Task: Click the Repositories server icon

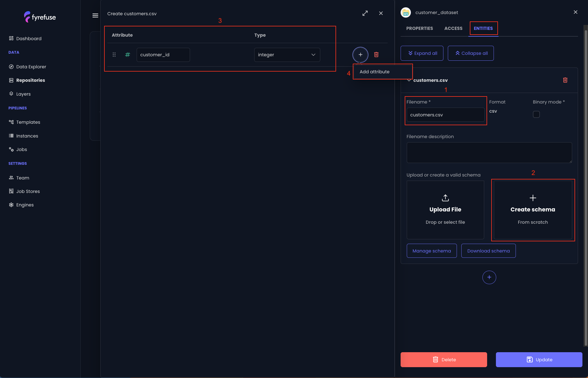Action: [11, 80]
